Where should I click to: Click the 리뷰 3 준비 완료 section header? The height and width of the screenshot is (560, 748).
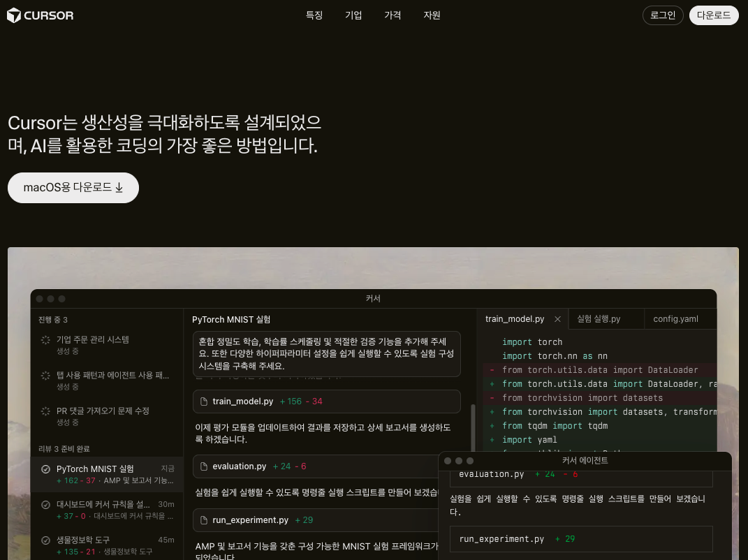[64, 449]
